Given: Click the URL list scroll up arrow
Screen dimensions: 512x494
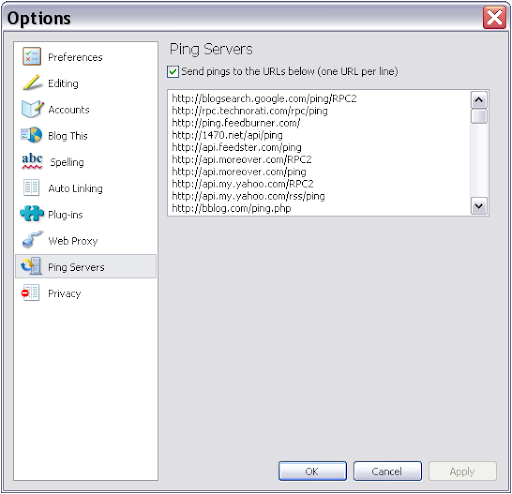Looking at the screenshot, I should 479,100.
